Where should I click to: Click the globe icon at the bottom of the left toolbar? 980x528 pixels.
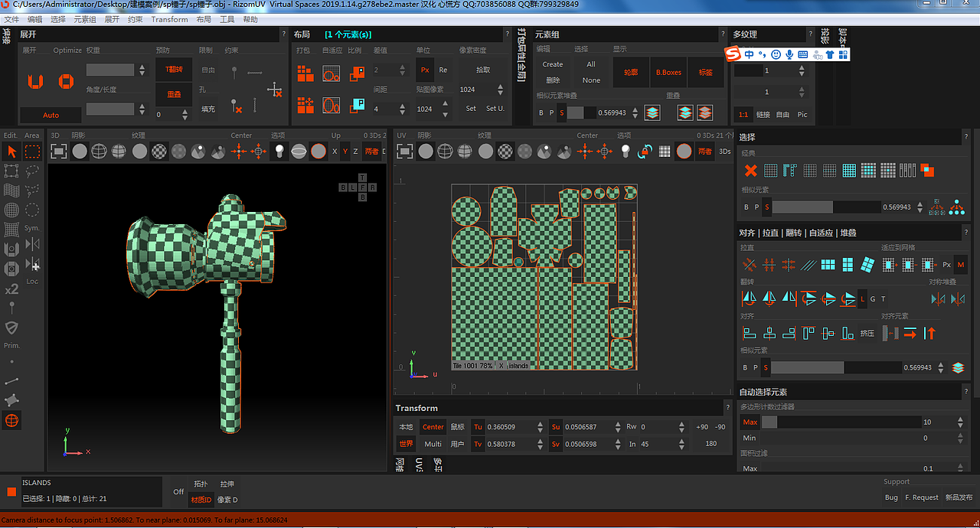[11, 420]
